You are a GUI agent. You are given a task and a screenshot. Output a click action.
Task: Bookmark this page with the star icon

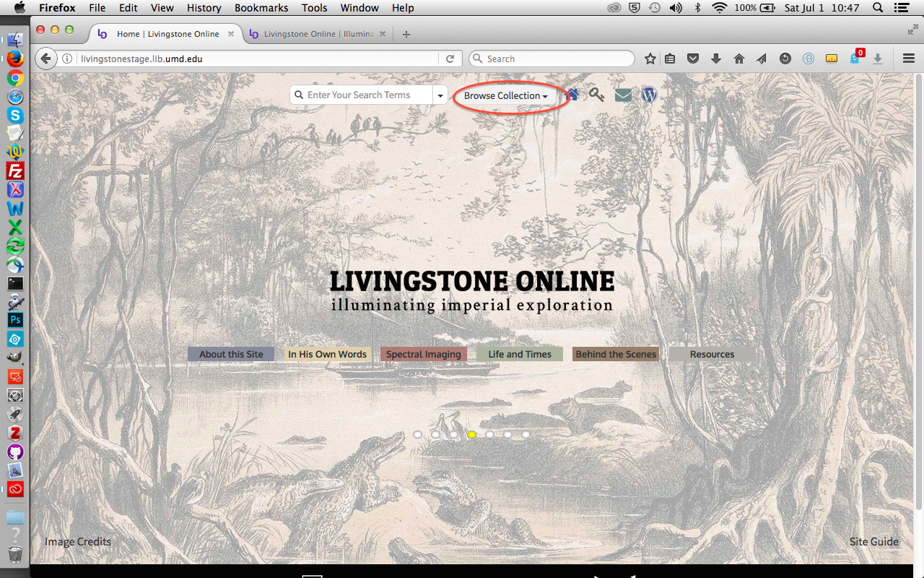650,59
